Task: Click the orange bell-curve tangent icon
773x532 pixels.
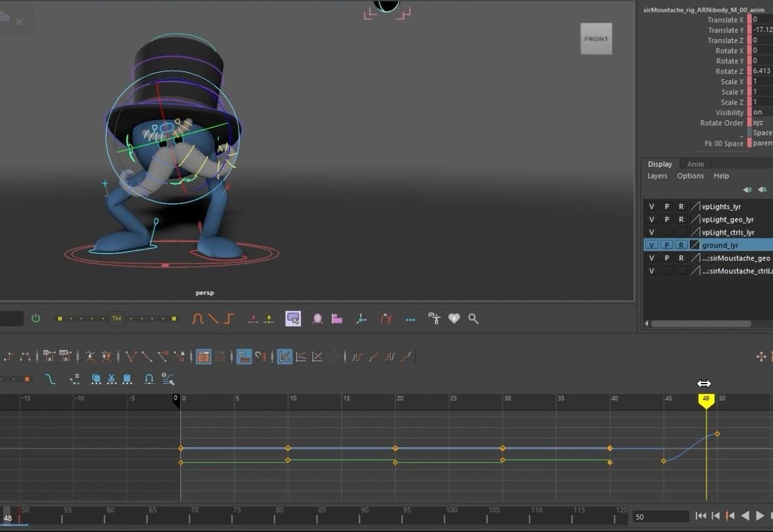Action: 198,319
